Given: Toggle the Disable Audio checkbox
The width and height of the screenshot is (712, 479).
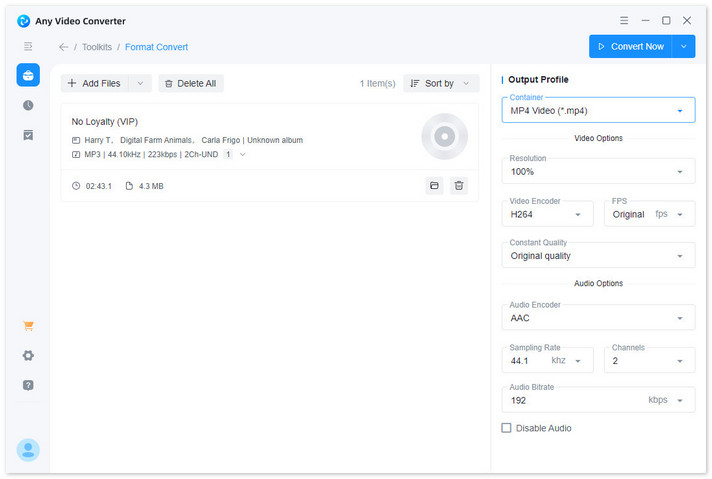Looking at the screenshot, I should [506, 428].
